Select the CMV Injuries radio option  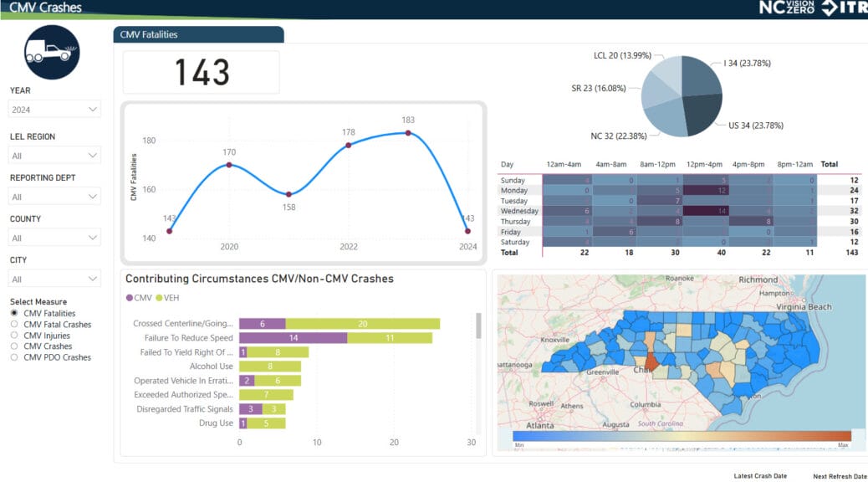click(14, 336)
